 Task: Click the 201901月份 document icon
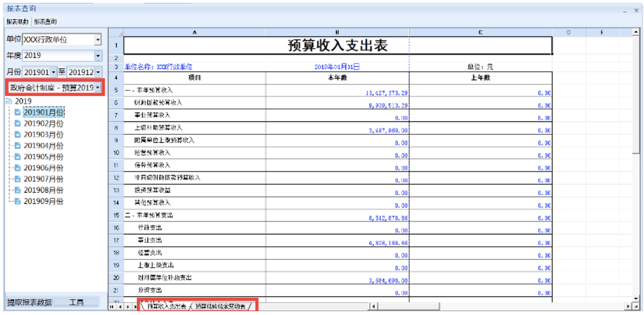[18, 112]
